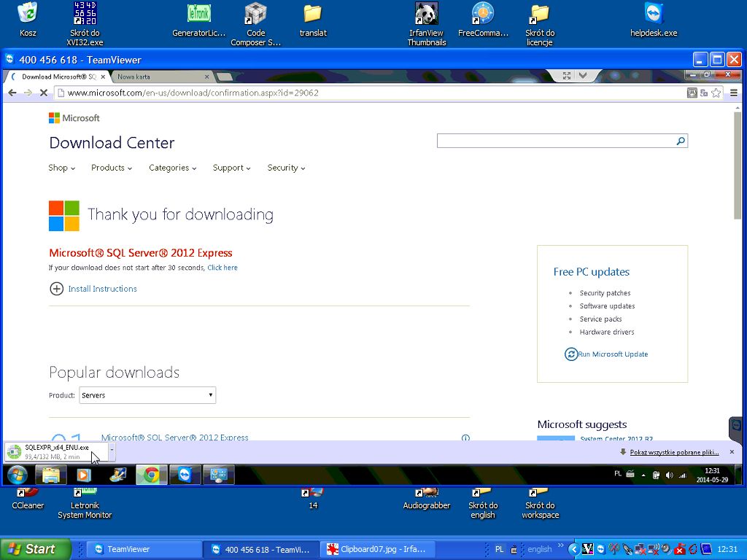Click the search magnifier in Download Center
Screen dimensions: 747x560
[x=680, y=141]
